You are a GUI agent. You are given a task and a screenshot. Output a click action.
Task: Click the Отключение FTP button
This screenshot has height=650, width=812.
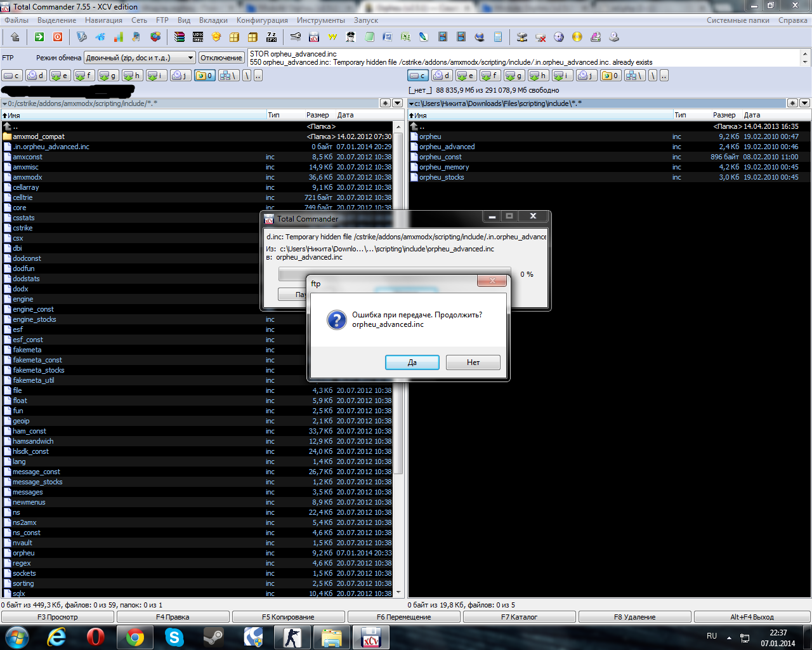pos(221,58)
